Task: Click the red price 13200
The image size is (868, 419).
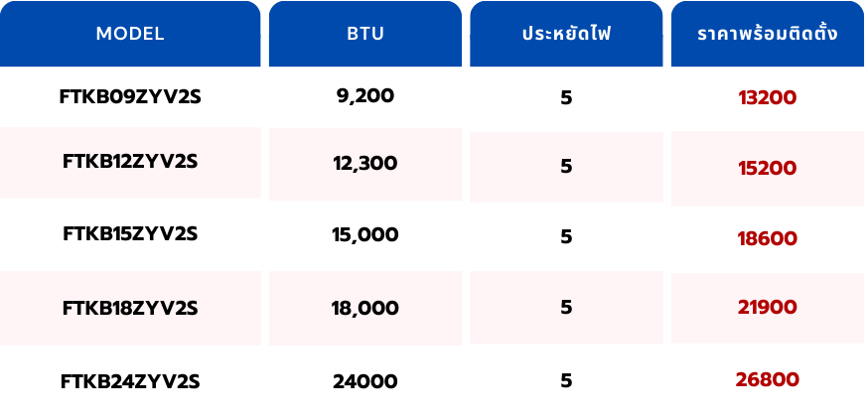Action: pos(767,97)
